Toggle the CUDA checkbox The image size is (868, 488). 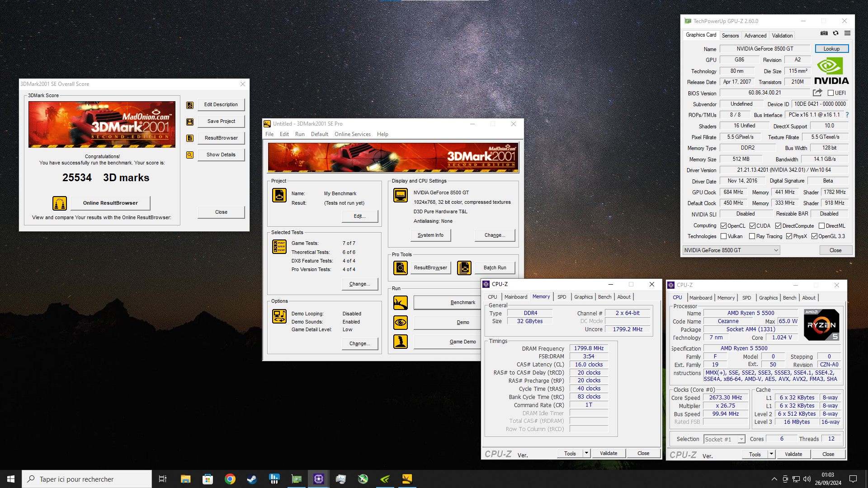[x=753, y=226]
